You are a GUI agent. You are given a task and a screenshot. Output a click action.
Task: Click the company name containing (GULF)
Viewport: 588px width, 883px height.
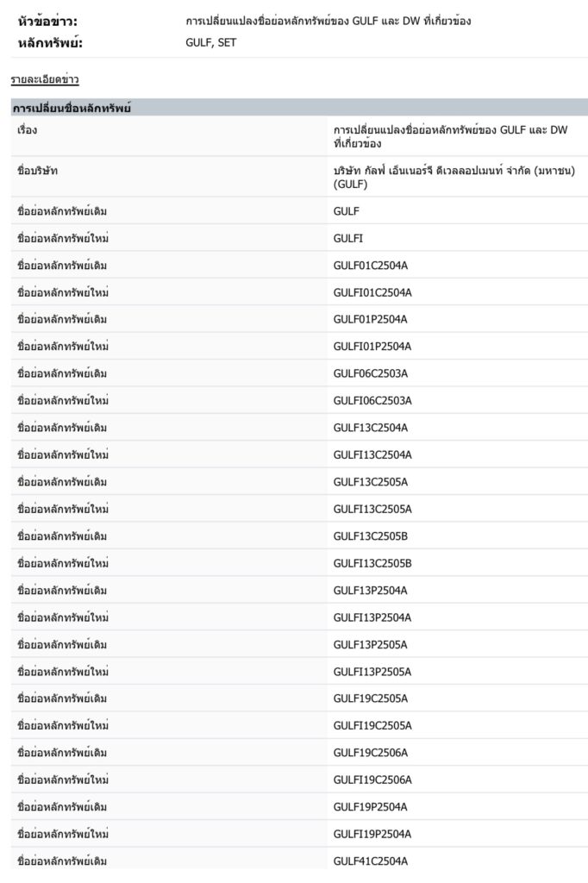pyautogui.click(x=454, y=178)
